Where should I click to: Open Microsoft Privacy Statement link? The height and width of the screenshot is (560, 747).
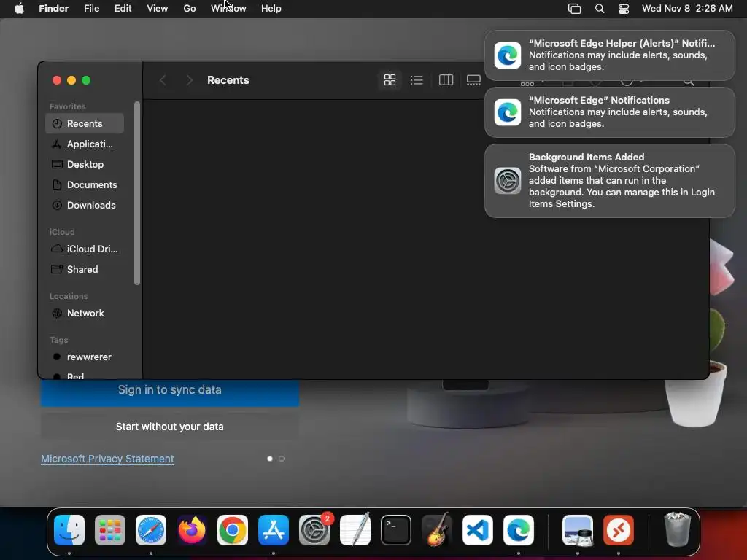[x=108, y=459]
